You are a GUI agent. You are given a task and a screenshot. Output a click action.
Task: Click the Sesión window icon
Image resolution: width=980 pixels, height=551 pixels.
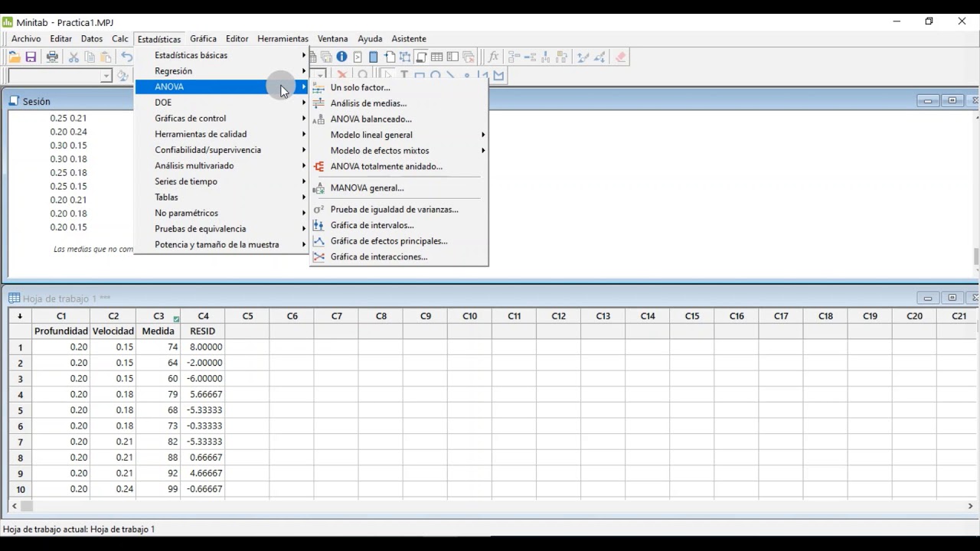point(14,101)
